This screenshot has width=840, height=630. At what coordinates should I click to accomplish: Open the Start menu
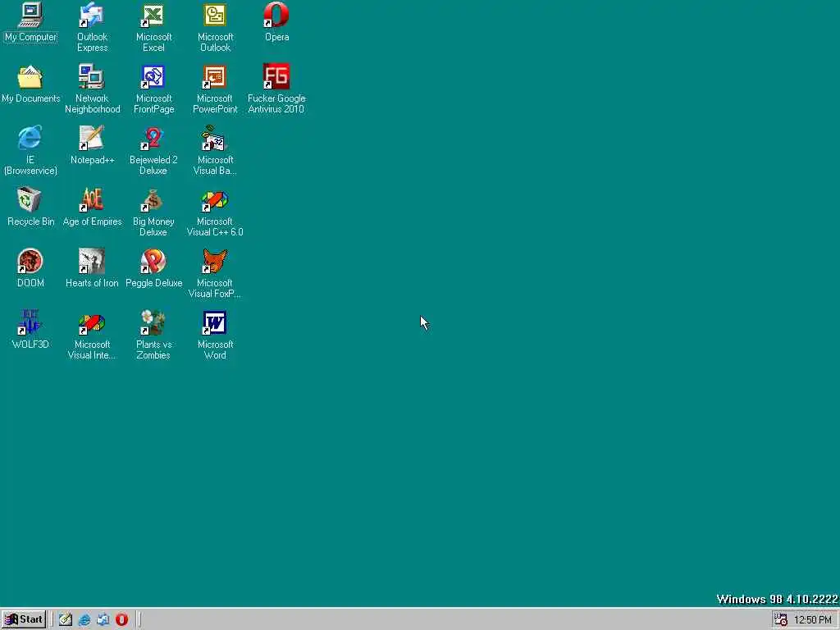tap(24, 619)
